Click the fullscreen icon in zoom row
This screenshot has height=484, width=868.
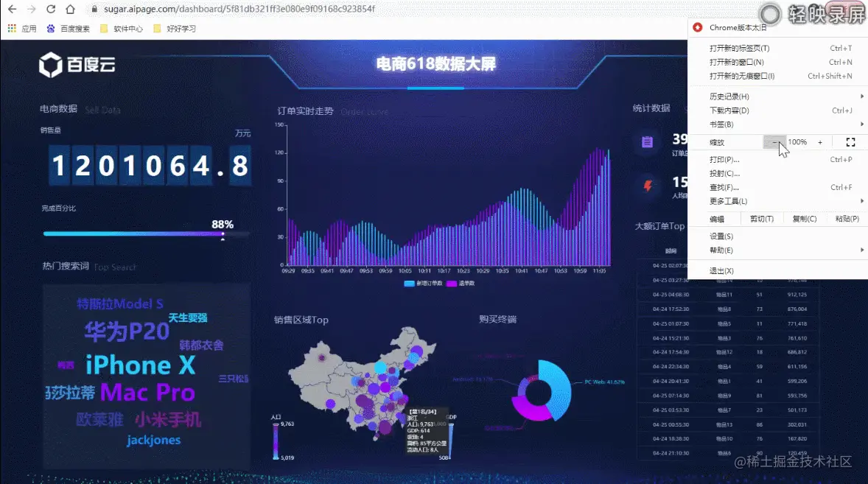851,142
